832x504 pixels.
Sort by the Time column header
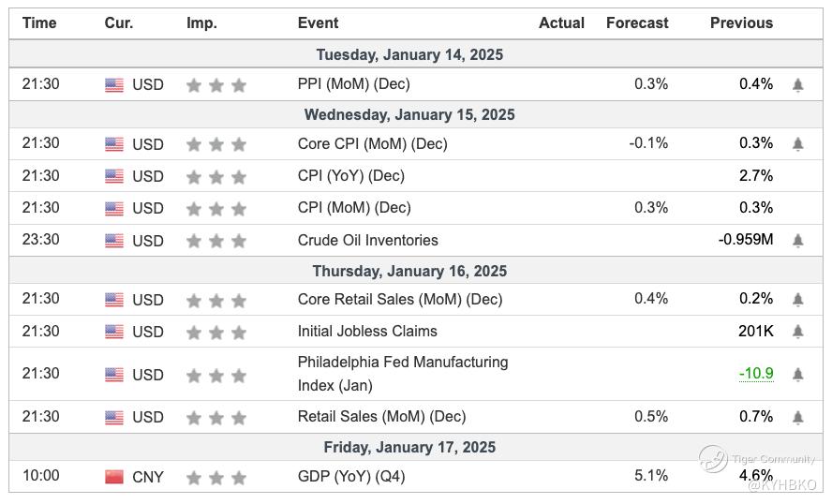coord(39,22)
